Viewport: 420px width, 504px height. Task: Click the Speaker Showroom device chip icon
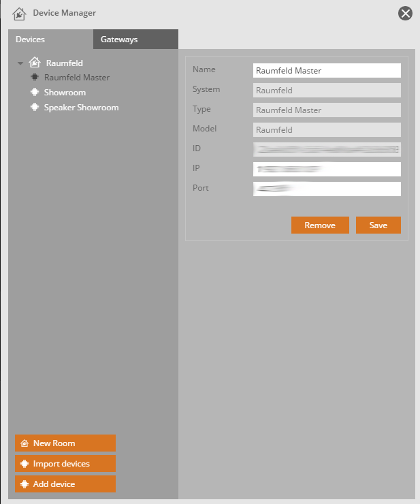[35, 107]
